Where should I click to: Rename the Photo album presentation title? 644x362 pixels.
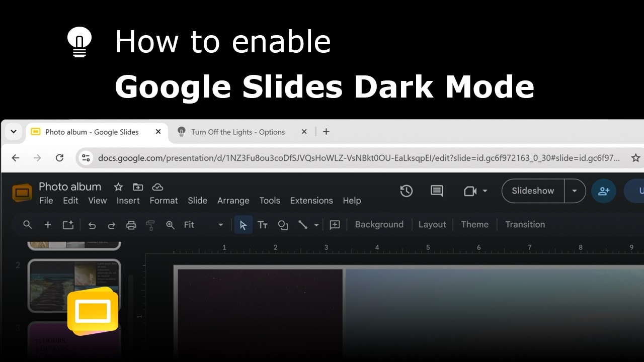pos(70,187)
